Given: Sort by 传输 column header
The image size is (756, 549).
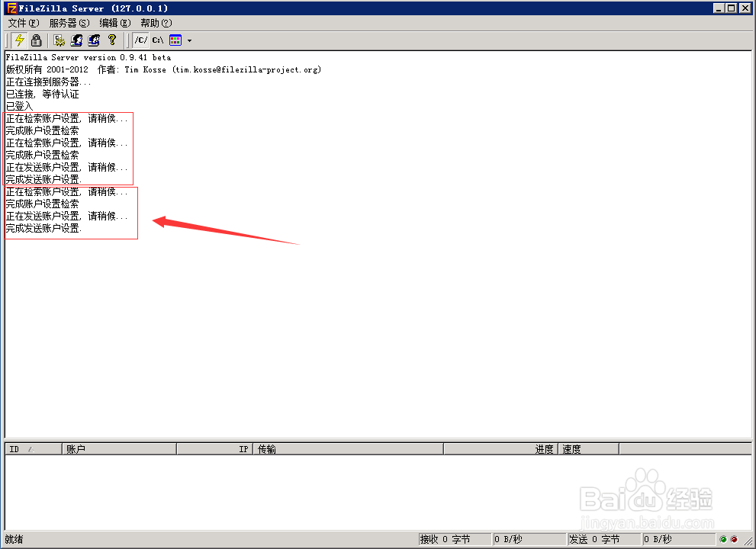Looking at the screenshot, I should [349, 449].
